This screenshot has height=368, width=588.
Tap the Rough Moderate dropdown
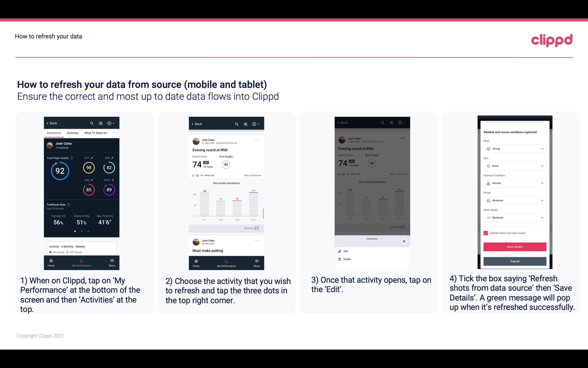point(515,200)
